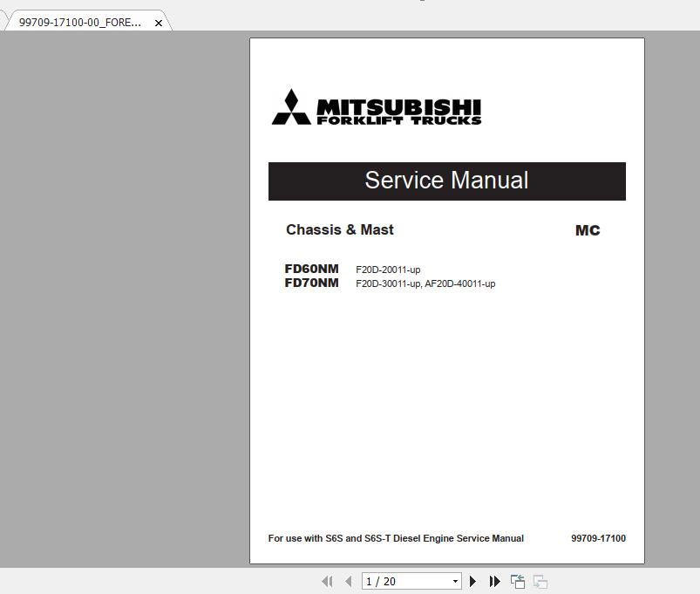Click the F20D-20011-up serial range text
Screen dimensions: 700x594
point(387,270)
